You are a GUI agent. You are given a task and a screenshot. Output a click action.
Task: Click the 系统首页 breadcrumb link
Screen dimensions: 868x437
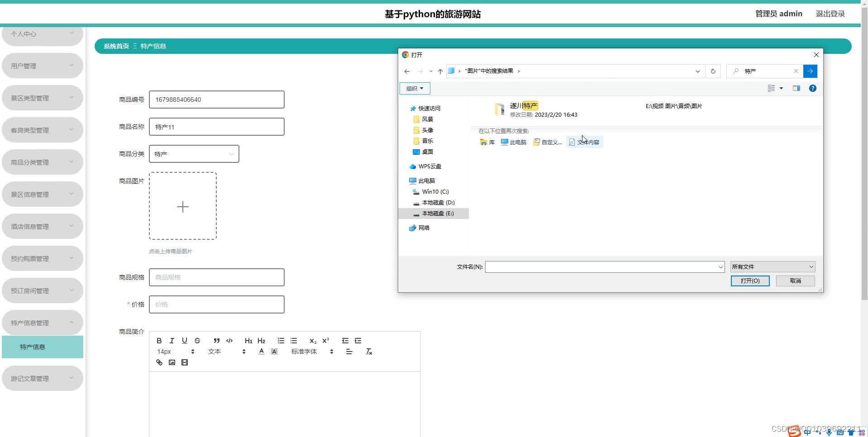[116, 46]
